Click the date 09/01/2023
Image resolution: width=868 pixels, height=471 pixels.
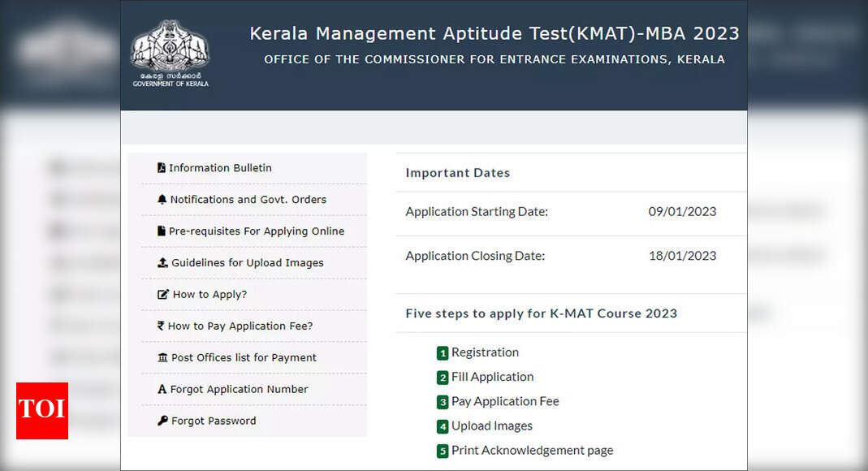(x=682, y=211)
